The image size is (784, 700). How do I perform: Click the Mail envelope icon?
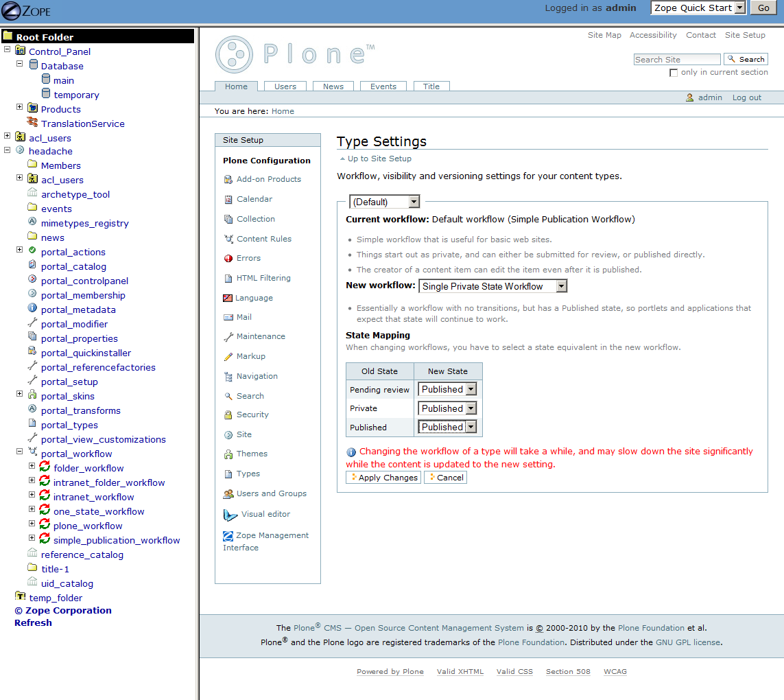point(228,317)
